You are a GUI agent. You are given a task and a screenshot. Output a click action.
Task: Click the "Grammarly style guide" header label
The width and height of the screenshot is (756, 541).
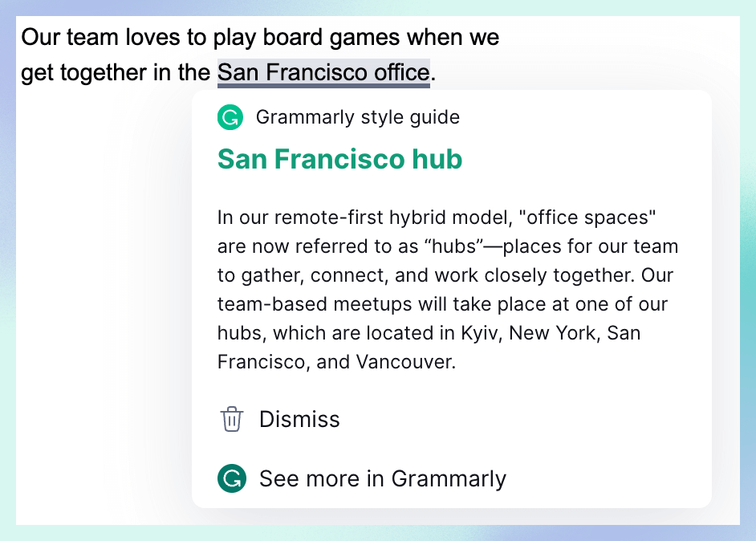click(358, 117)
